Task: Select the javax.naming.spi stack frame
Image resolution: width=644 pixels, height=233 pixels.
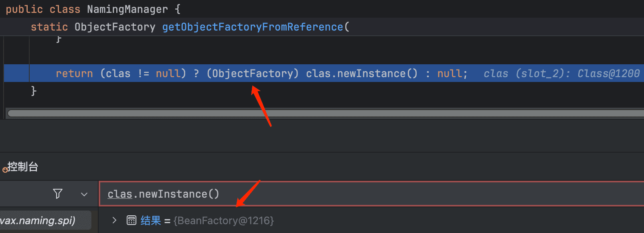Action: pos(45,221)
